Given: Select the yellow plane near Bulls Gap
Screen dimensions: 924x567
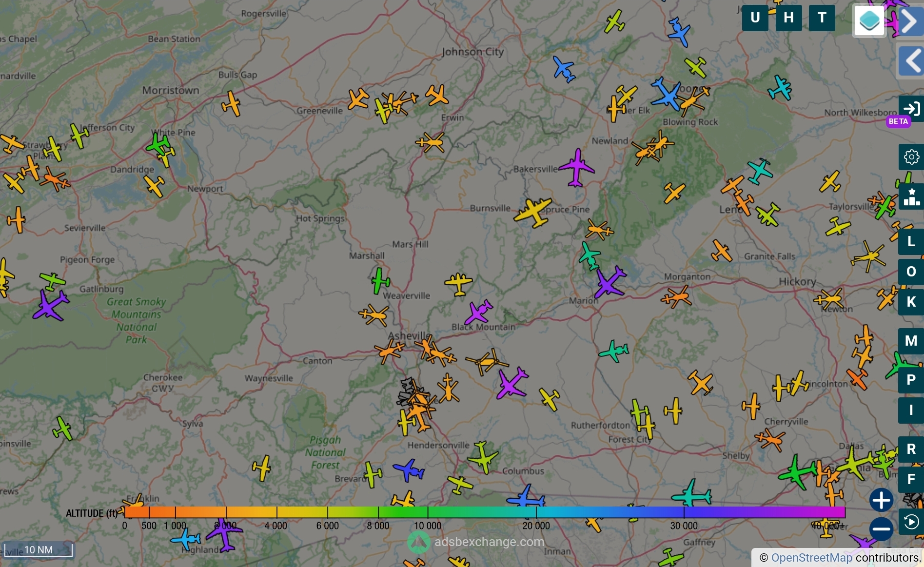Looking at the screenshot, I should point(231,104).
